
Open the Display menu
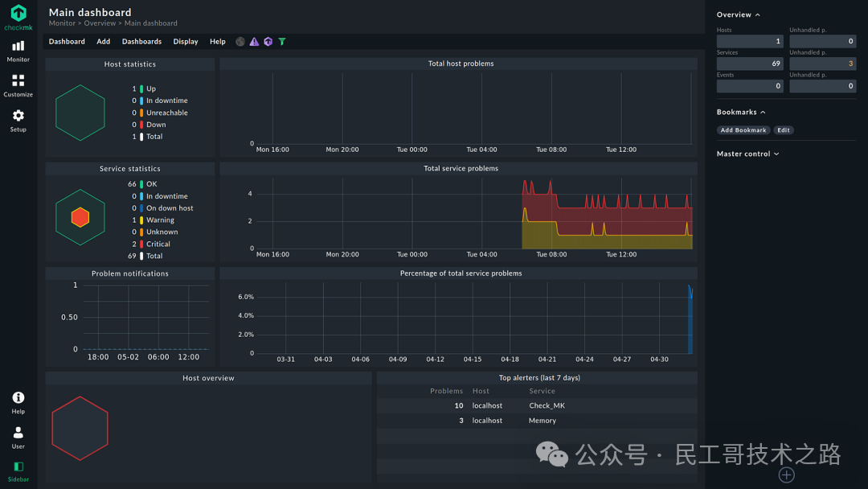pyautogui.click(x=186, y=42)
